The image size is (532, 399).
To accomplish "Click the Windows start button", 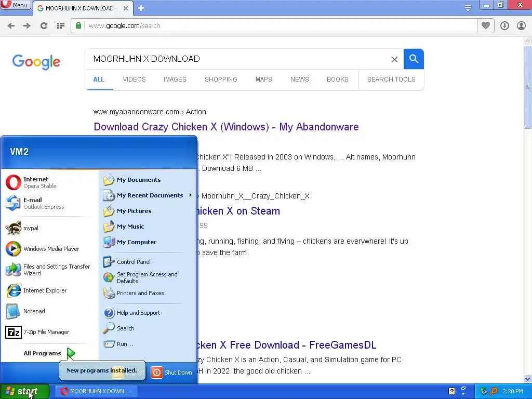I will [25, 391].
